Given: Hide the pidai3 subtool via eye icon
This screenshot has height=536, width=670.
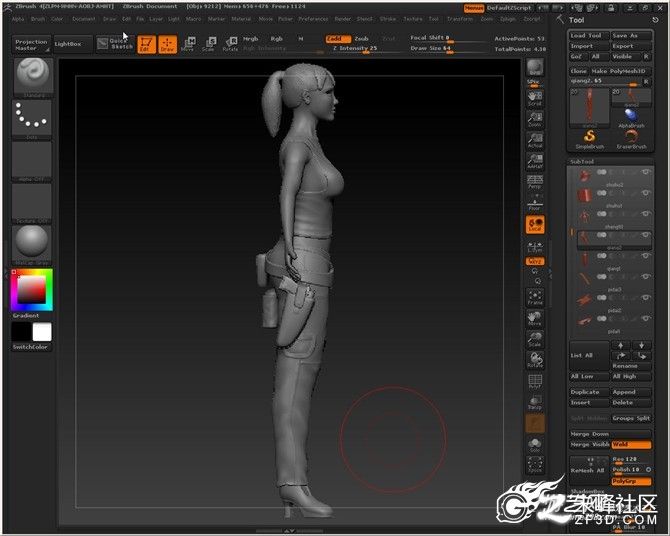Looking at the screenshot, I should [646, 277].
